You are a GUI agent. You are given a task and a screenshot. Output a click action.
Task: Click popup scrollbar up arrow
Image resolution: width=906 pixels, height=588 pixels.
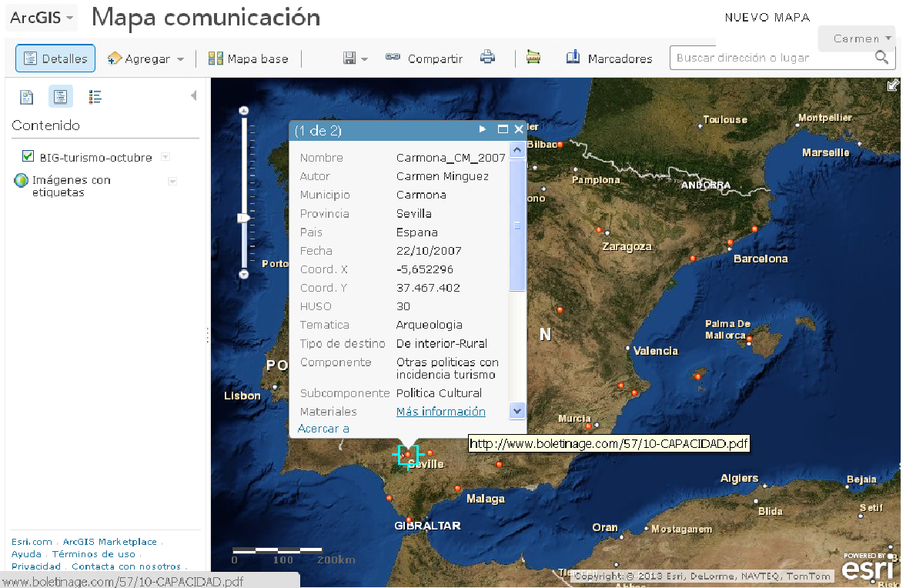(x=517, y=150)
